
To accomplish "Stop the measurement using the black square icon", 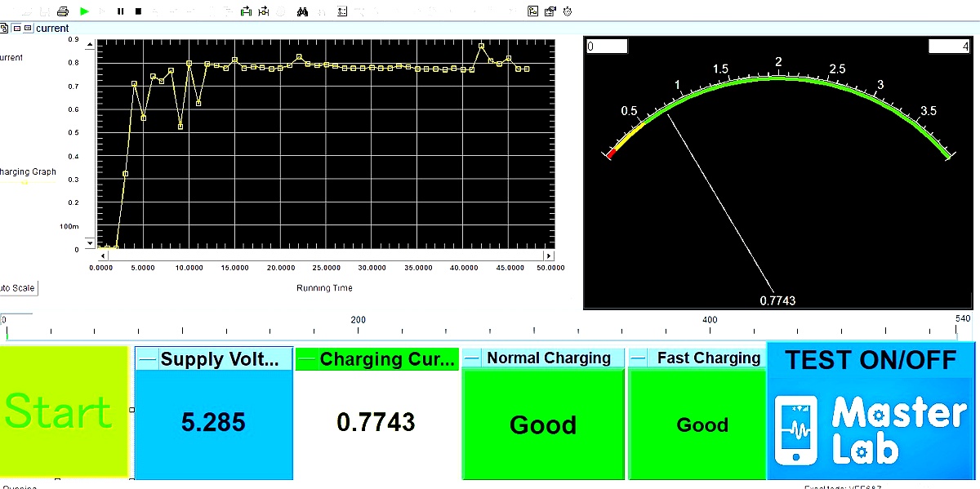I will tap(137, 11).
